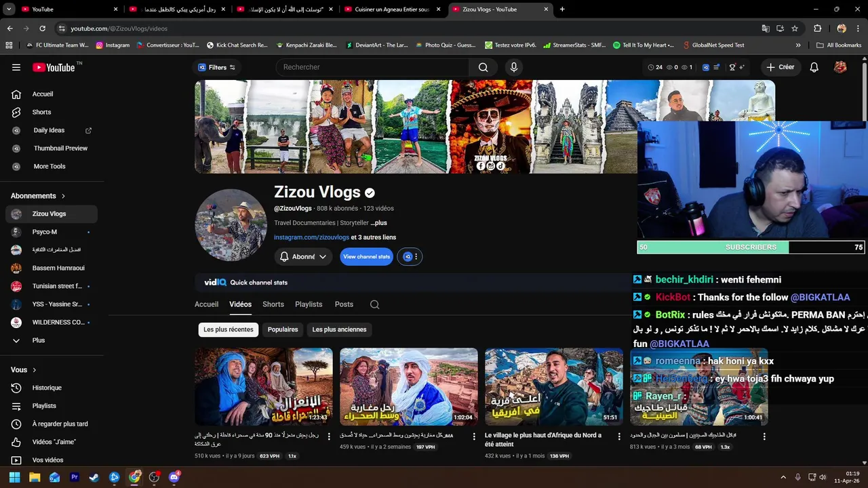Switch to the Accueil channel tab
868x488 pixels.
206,304
